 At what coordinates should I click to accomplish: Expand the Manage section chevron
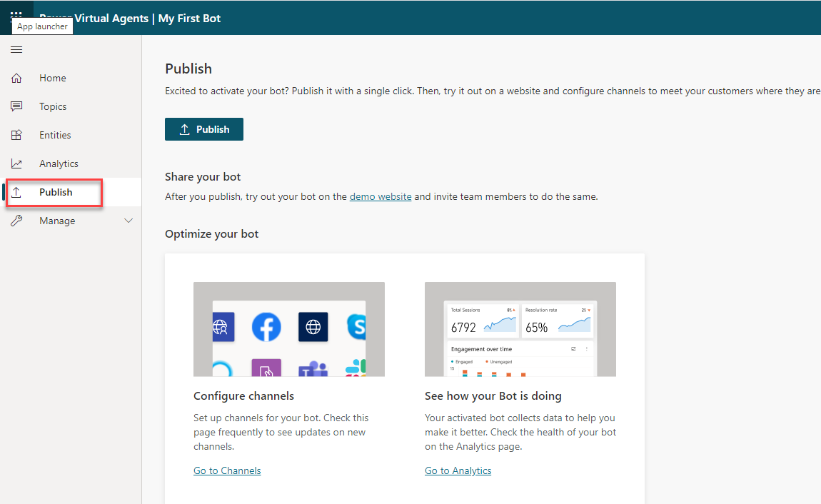coord(129,221)
